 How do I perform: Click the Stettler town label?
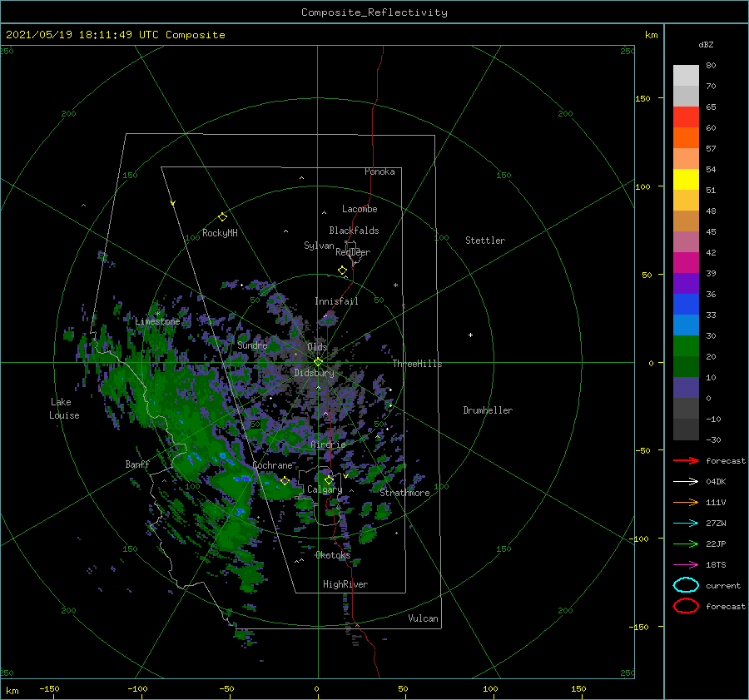click(x=485, y=241)
